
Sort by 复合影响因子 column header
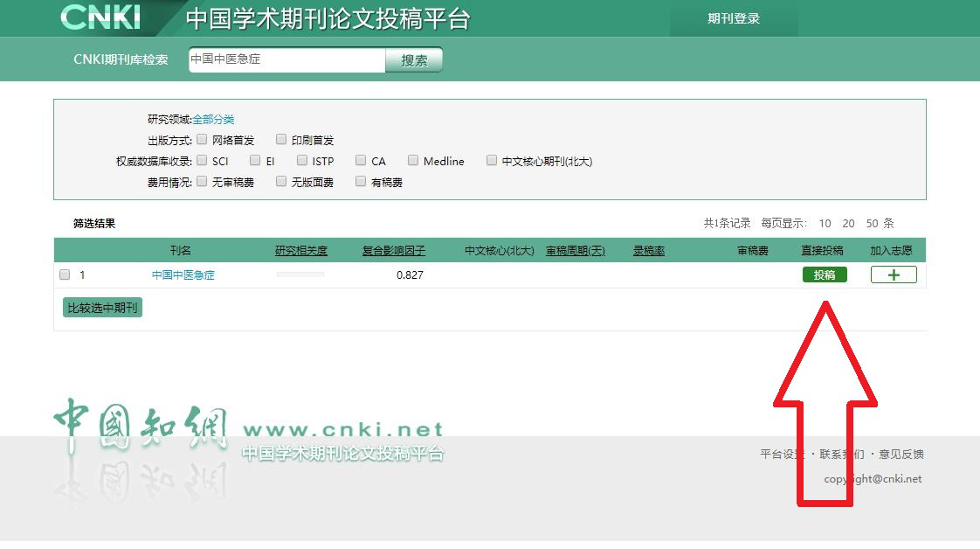pyautogui.click(x=394, y=251)
